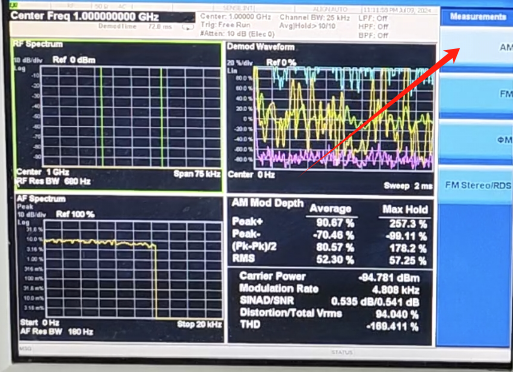Open the FM Stereo/RDS measurement
This screenshot has height=372, width=514.
[x=477, y=185]
